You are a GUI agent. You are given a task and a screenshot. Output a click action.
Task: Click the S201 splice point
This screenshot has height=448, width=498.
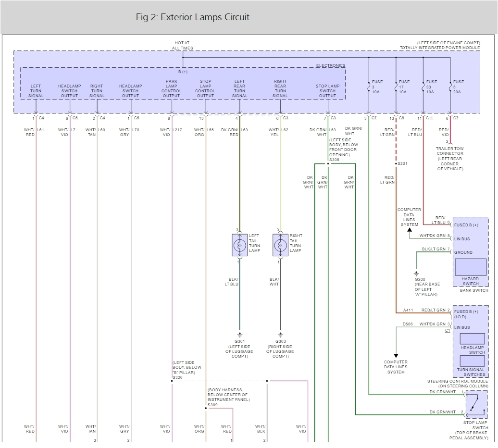[396, 164]
